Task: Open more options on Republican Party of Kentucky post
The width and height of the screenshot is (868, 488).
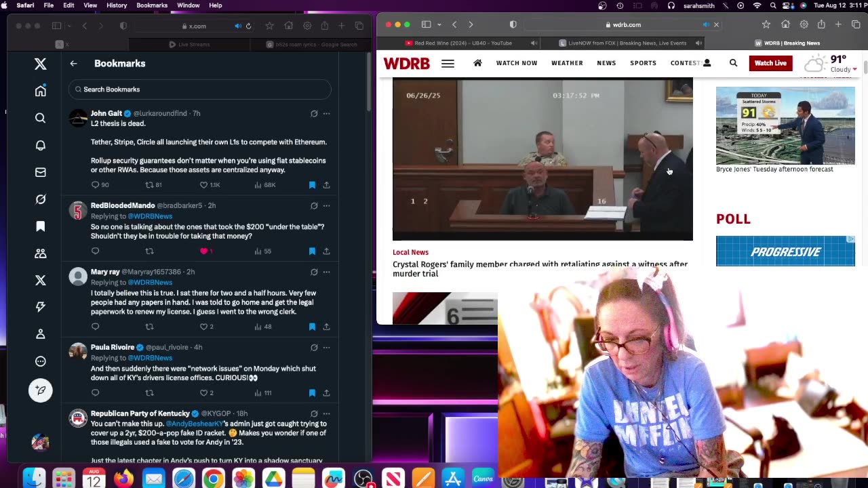Action: tap(326, 413)
